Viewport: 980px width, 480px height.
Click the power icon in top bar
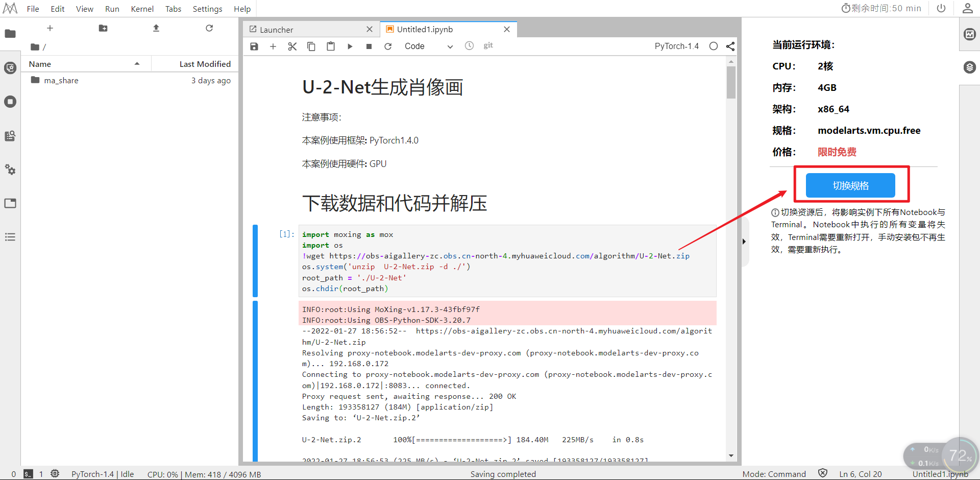941,8
